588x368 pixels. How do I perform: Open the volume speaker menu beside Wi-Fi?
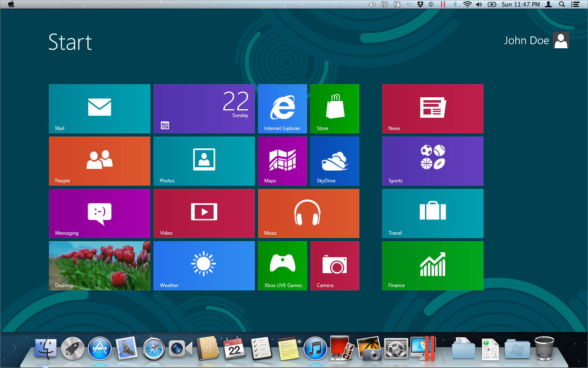[x=479, y=4]
